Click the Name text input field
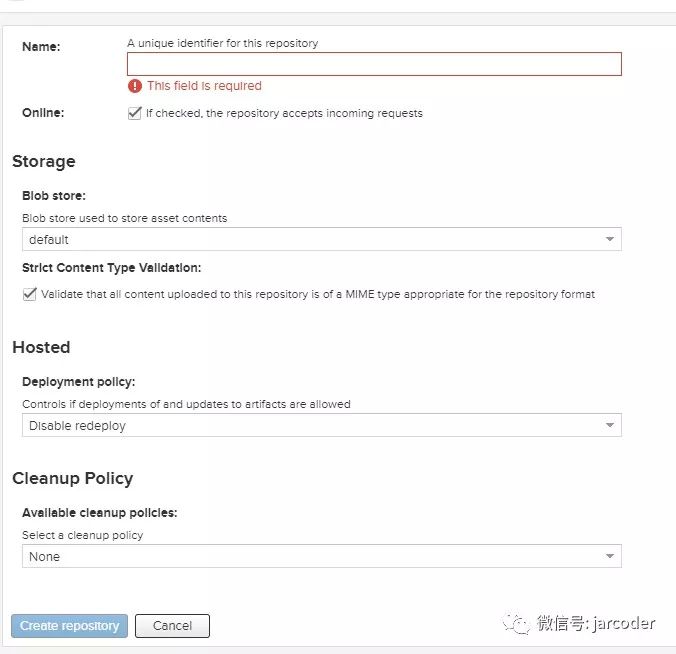 point(374,64)
